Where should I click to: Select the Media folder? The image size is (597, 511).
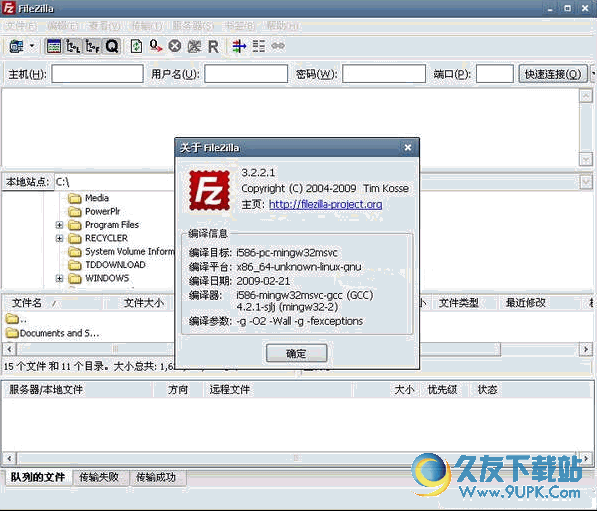pos(97,198)
